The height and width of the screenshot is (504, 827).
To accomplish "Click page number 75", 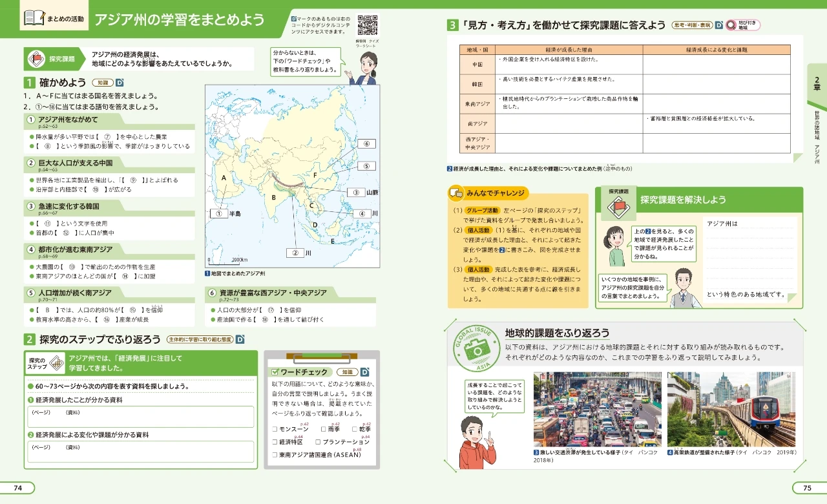I will tap(807, 488).
